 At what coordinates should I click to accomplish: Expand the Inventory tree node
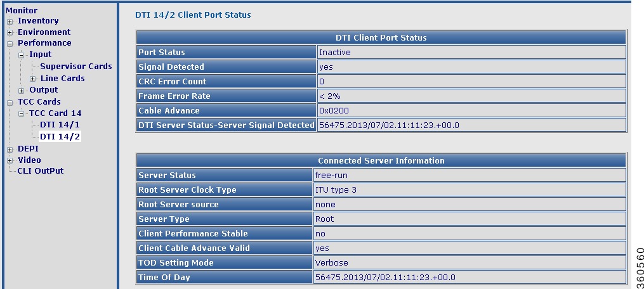click(x=10, y=22)
